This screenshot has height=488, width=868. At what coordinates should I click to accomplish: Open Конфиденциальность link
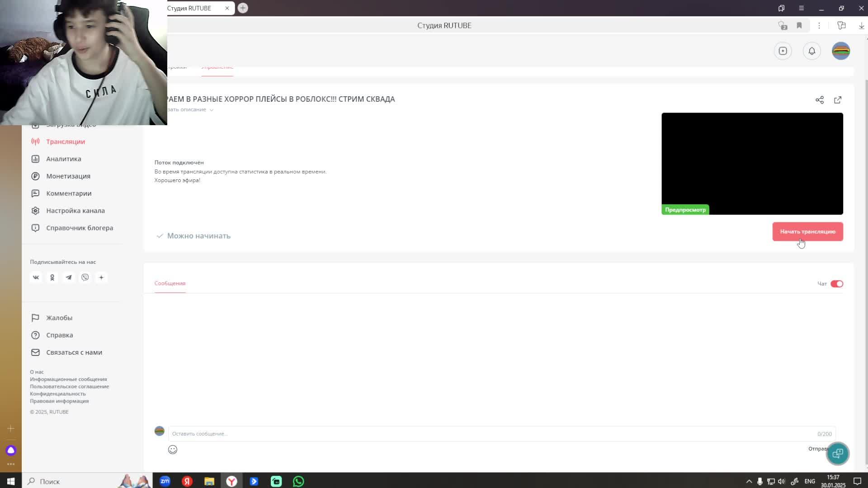click(57, 394)
